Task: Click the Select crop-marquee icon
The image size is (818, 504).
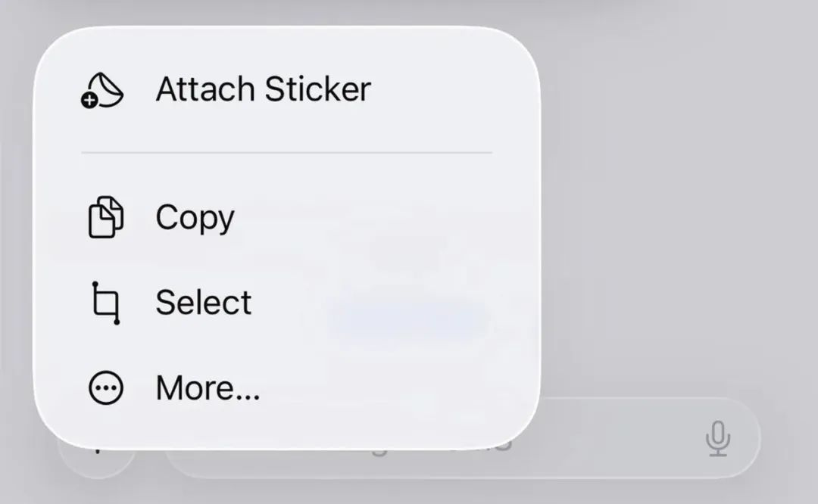Action: (106, 303)
